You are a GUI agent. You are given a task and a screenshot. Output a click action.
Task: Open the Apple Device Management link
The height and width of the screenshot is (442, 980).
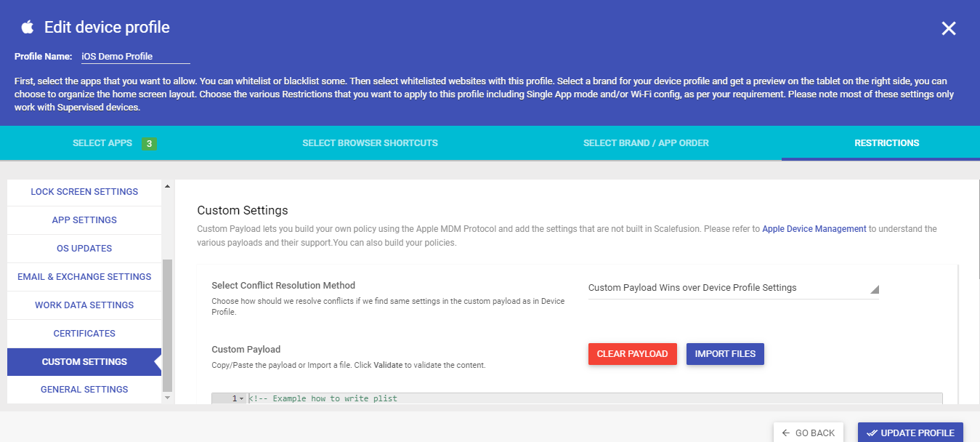[x=814, y=229]
